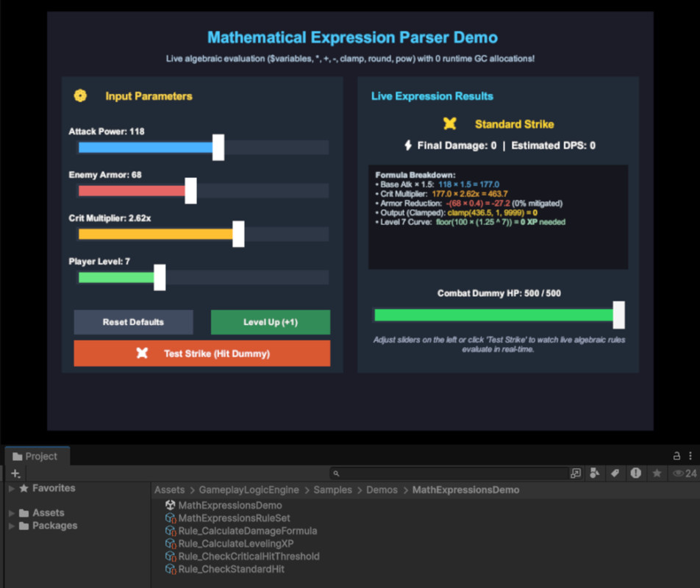700x588 pixels.
Task: Click the plus icon in Project panel
Action: (x=15, y=473)
